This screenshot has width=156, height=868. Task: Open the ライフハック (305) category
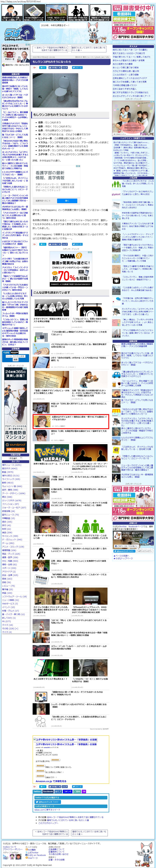point(11,479)
